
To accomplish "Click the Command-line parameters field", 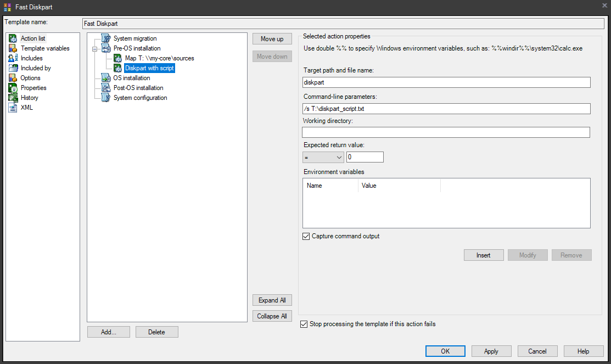I will coord(446,109).
